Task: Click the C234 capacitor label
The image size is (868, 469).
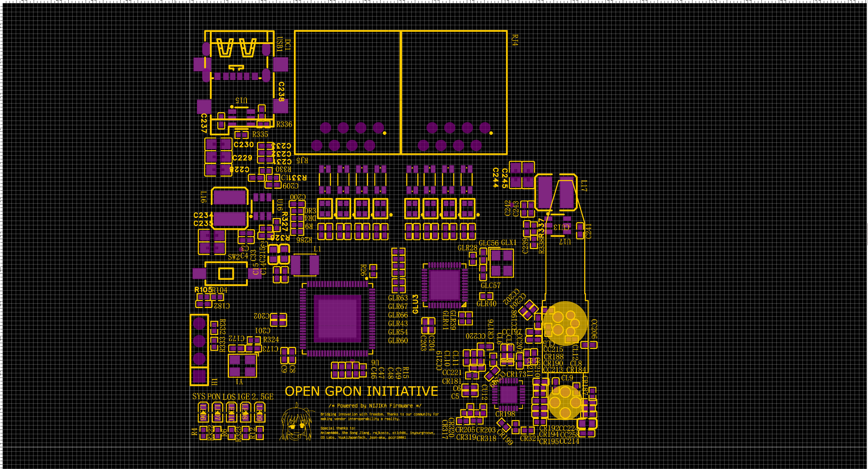Action: tap(203, 215)
